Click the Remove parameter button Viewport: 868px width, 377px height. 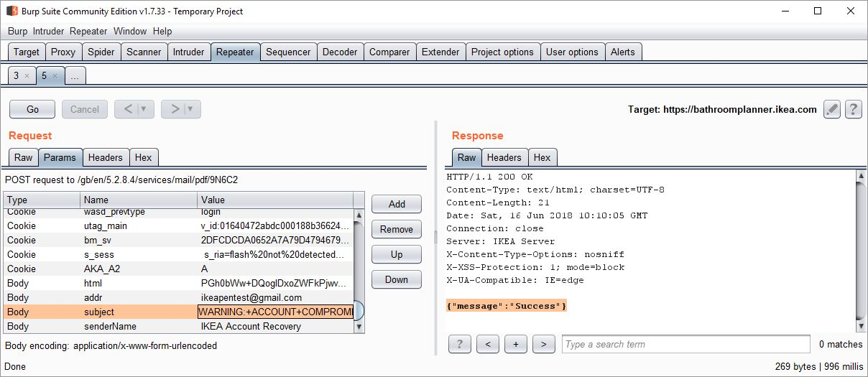[397, 229]
